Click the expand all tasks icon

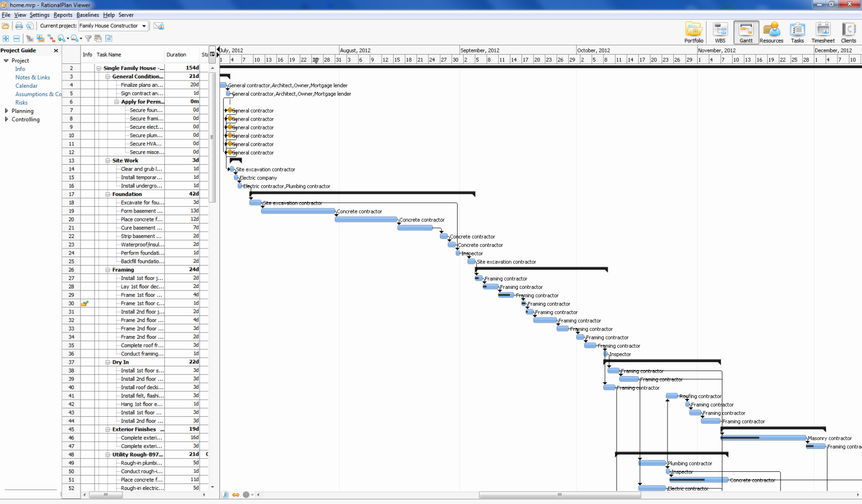tap(6, 38)
